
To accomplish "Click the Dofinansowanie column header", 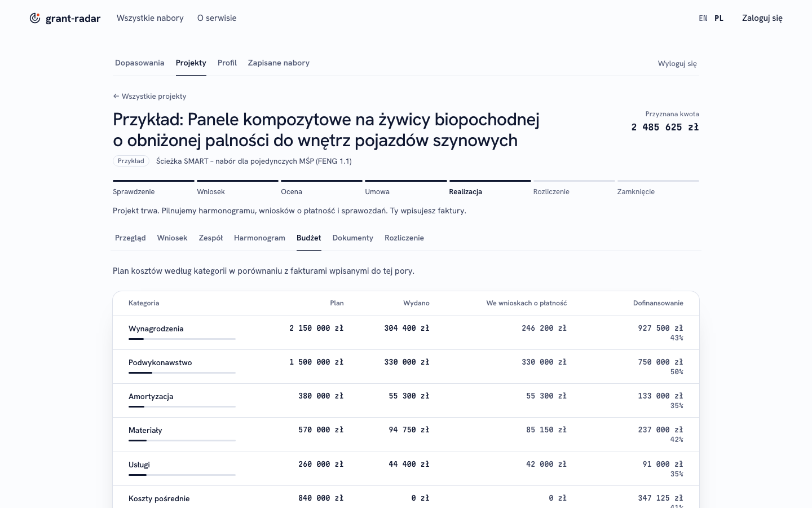I will [x=658, y=303].
